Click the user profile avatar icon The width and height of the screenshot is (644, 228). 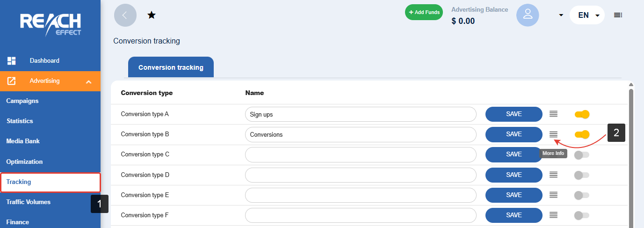528,15
